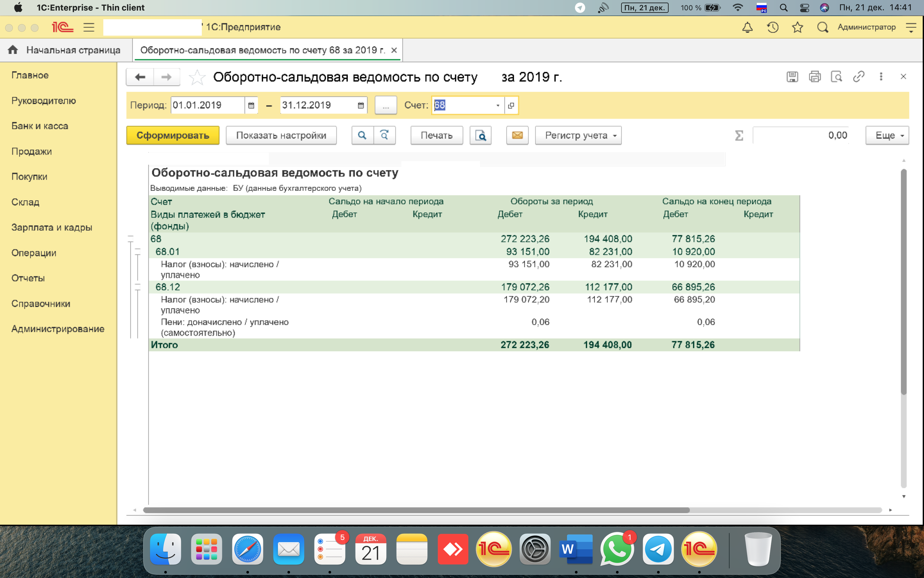Click the Счет input field with 68
This screenshot has height=578, width=924.
pos(463,105)
